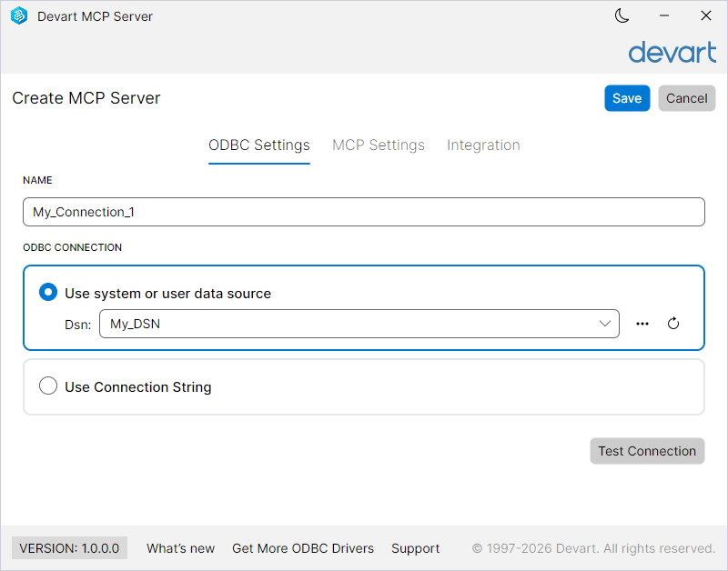
Task: Go to the Integration tab
Action: (483, 145)
